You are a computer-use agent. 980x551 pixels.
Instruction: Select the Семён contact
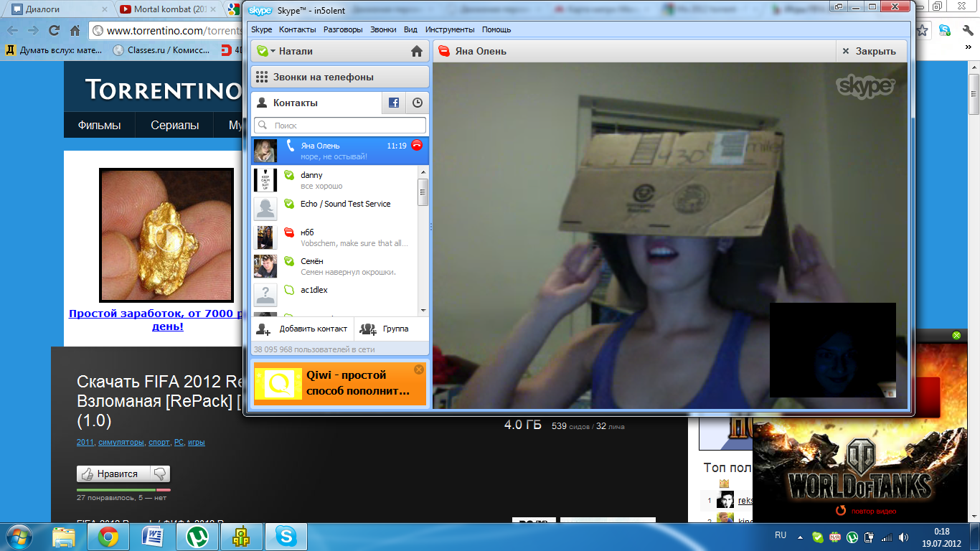click(334, 266)
